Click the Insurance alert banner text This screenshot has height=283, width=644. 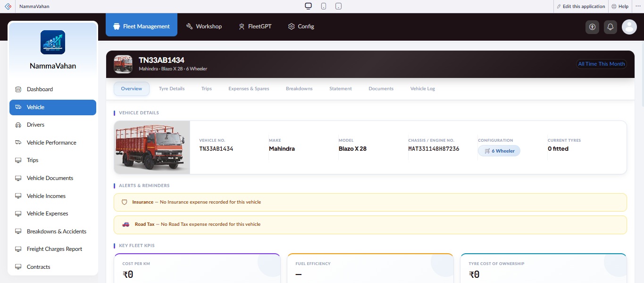(196, 202)
